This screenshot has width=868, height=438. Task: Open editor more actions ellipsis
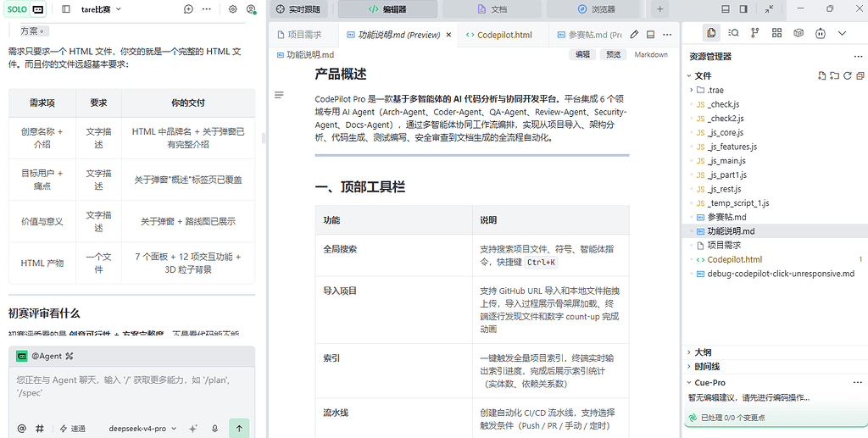coord(668,34)
